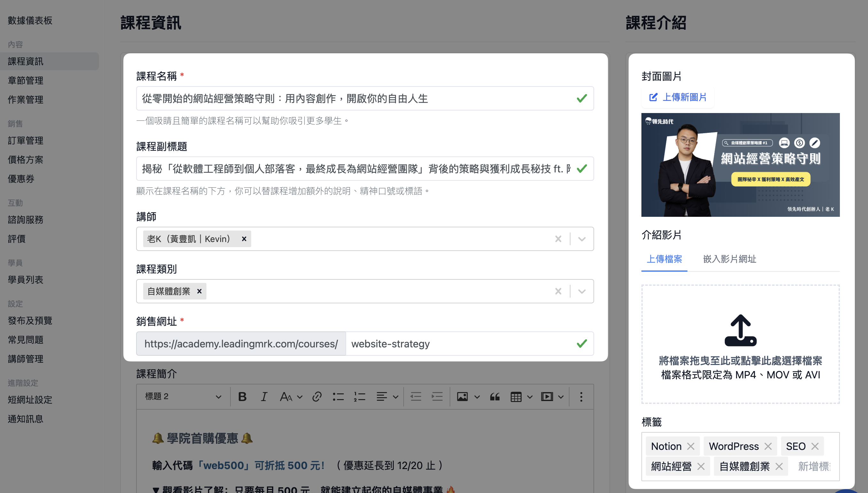Open the 標題 2 heading style dropdown
The height and width of the screenshot is (493, 868).
tap(183, 397)
